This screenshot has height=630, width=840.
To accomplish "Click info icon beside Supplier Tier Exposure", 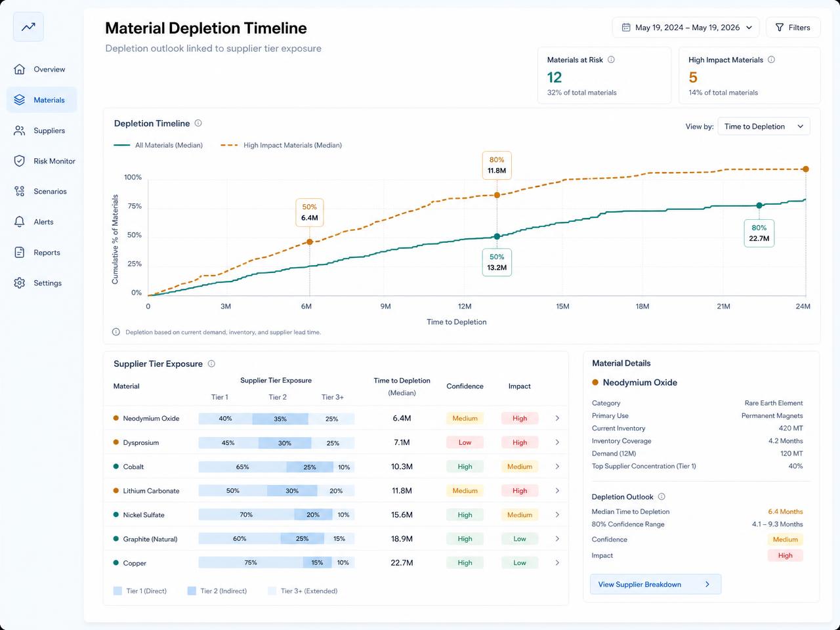I will coord(211,364).
